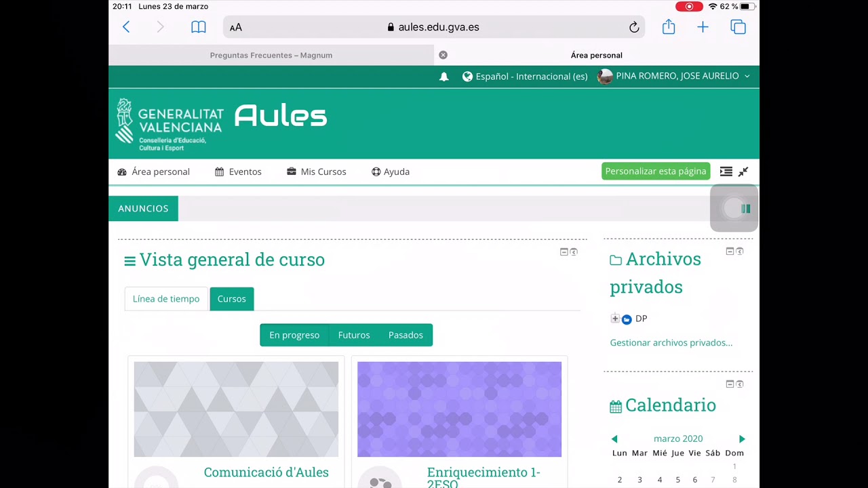Show Futuros courses
This screenshot has height=488, width=868.
[354, 335]
